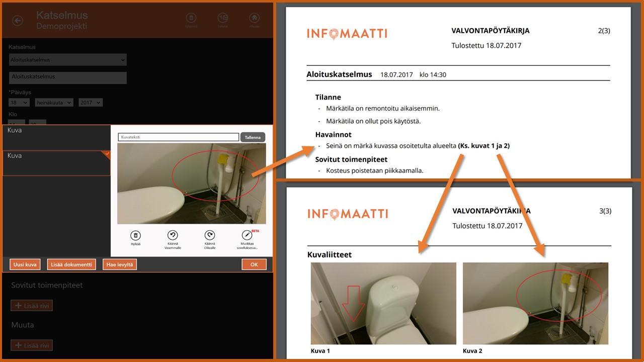The height and width of the screenshot is (362, 644).
Task: Open the year dropdown showing 2017
Action: (x=91, y=102)
